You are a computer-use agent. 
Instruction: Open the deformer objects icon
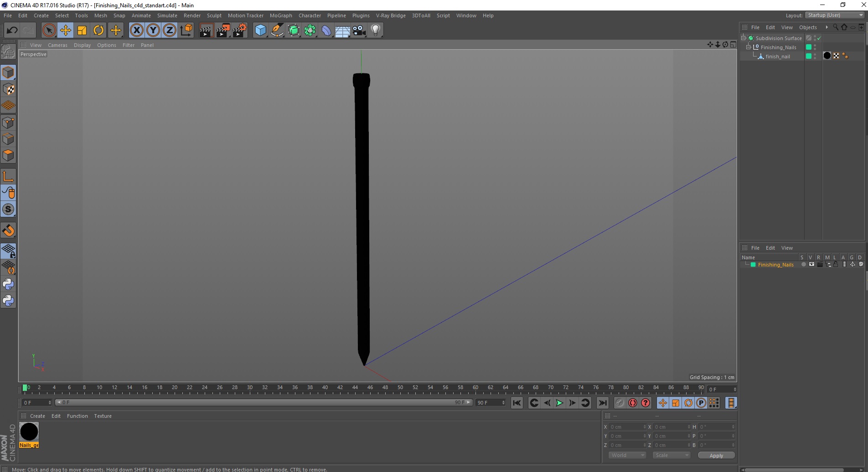[x=326, y=31]
